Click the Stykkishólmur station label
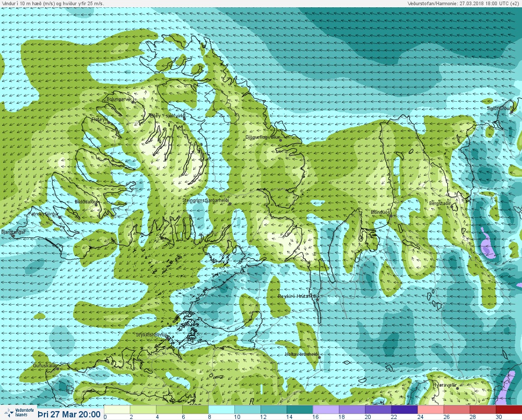Image resolution: width=522 pixels, height=420 pixels. [151, 335]
